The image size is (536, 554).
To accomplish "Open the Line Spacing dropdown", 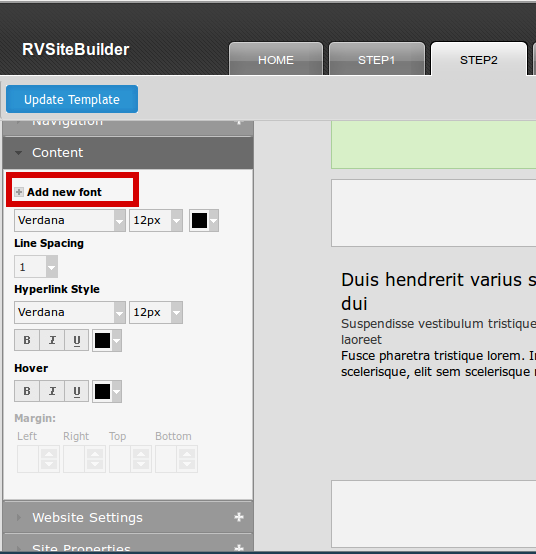I will 36,267.
